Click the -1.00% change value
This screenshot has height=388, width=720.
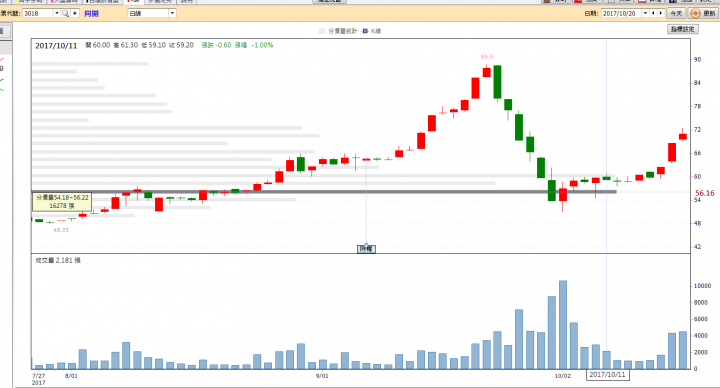pyautogui.click(x=262, y=45)
